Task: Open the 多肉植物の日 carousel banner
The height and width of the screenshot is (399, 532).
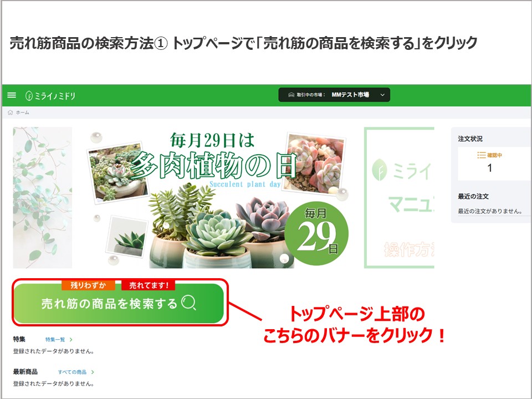Action: pyautogui.click(x=218, y=197)
